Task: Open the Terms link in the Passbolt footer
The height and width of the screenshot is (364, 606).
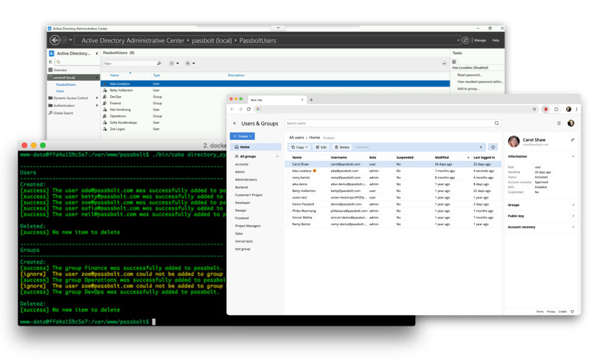Action: tap(540, 311)
